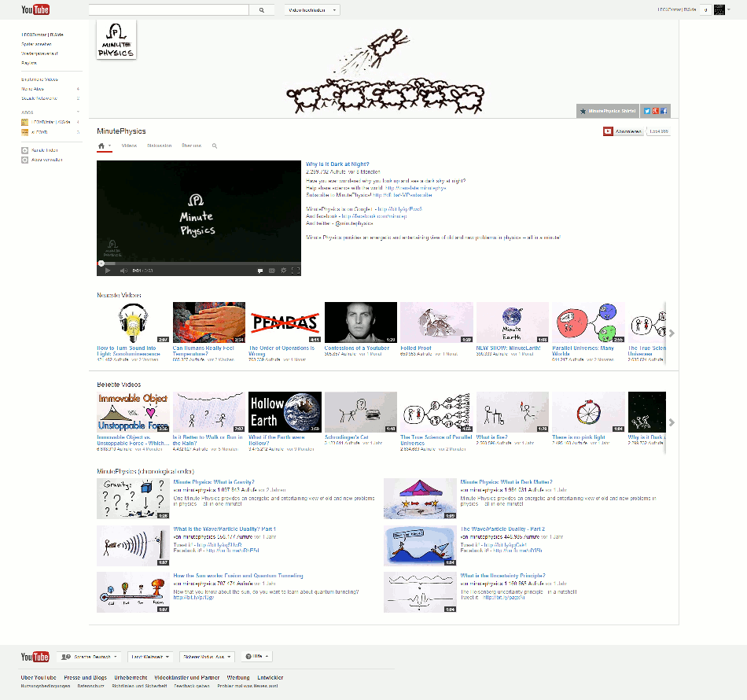This screenshot has height=700, width=747.
Task: Open the Google+ link icon on banner
Action: coord(656,111)
